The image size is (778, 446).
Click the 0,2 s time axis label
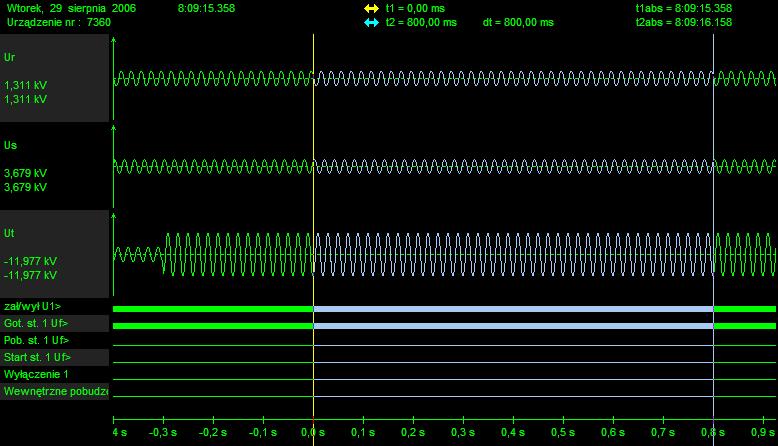413,433
